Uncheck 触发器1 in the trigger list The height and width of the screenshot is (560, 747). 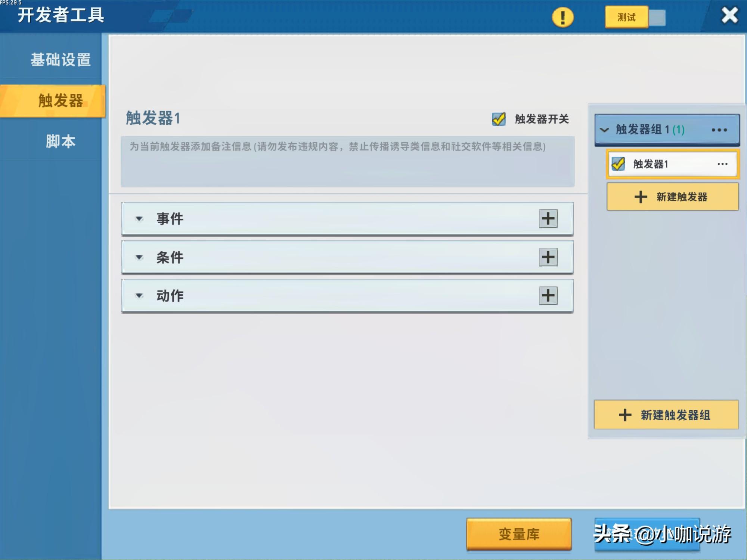(x=618, y=164)
